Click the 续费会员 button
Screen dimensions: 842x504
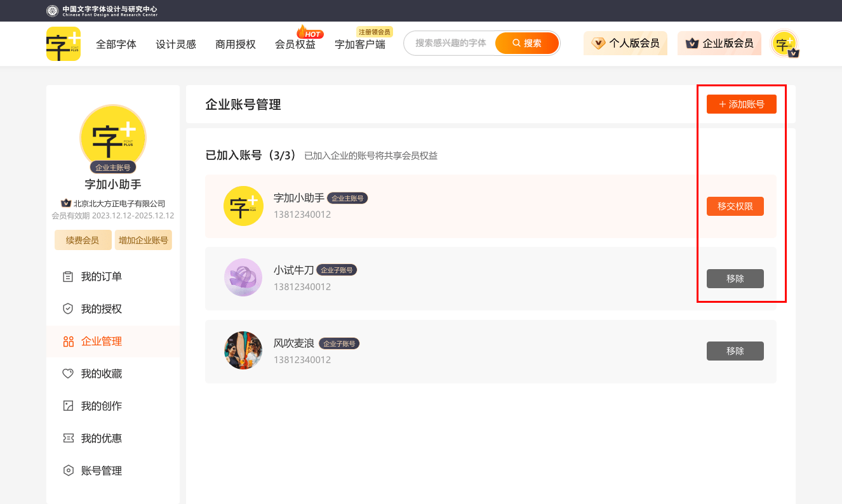point(83,241)
